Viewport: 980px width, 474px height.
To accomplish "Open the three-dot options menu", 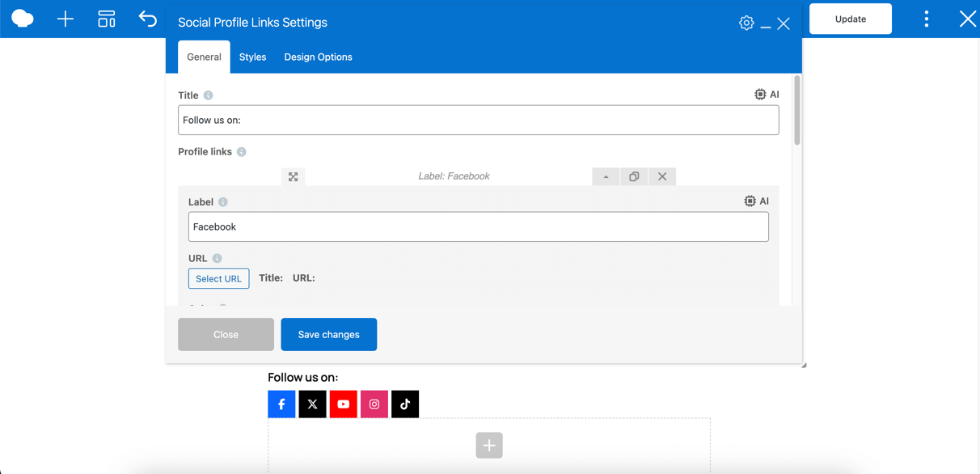I will [926, 18].
